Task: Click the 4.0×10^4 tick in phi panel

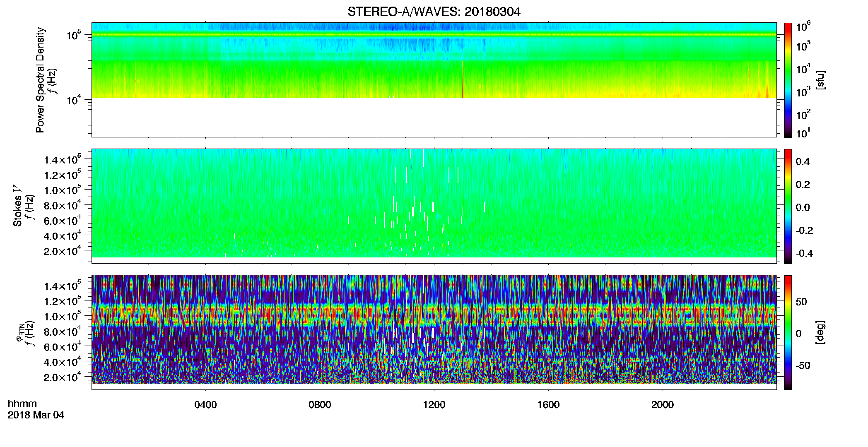Action: 63,362
